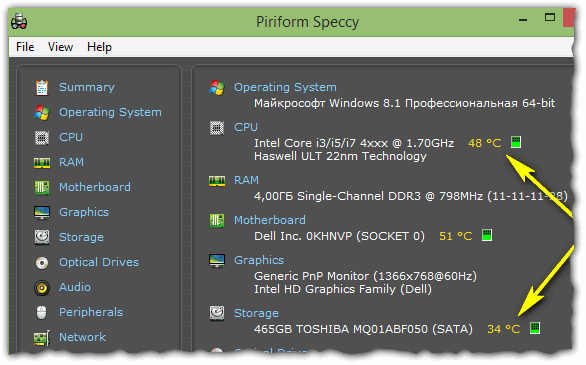Click Intel HD Graphics Family (Dell) text
The width and height of the screenshot is (586, 365).
(x=343, y=289)
